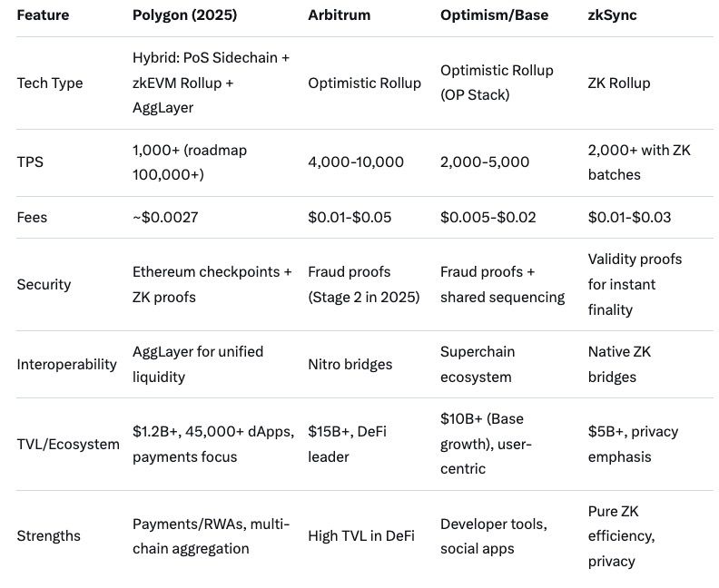This screenshot has width=719, height=588.
Task: Click the Nitro bridges cell
Action: [x=350, y=364]
